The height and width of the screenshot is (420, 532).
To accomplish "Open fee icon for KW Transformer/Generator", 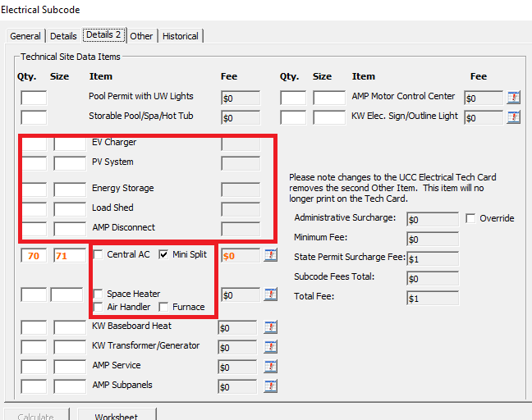I will pyautogui.click(x=270, y=347).
